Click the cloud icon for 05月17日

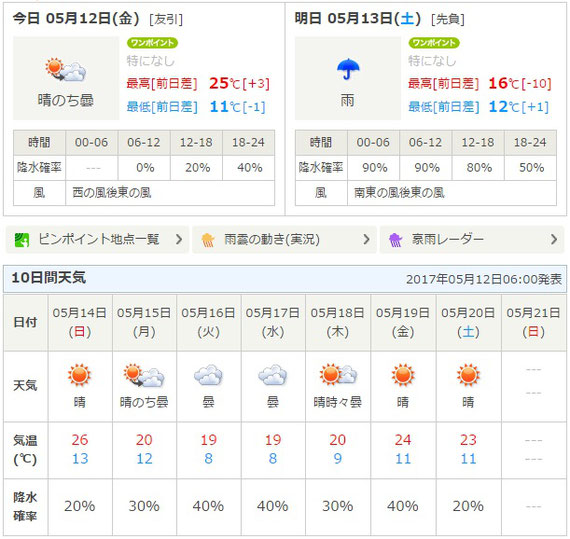pos(273,375)
